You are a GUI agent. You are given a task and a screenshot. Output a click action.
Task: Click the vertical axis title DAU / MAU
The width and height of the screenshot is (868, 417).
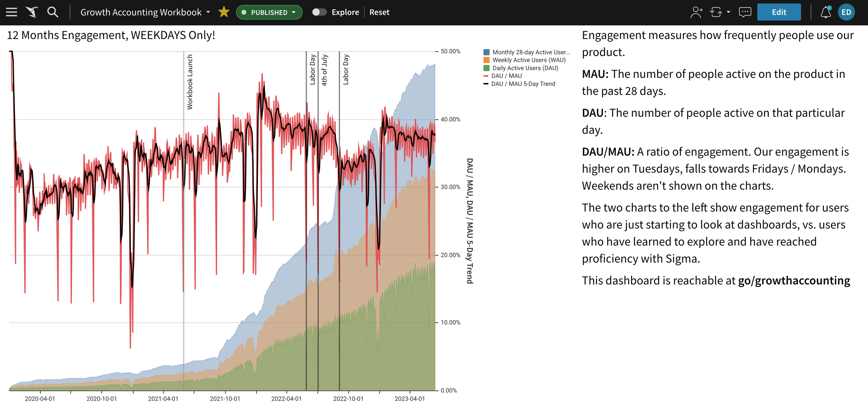[x=470, y=221]
